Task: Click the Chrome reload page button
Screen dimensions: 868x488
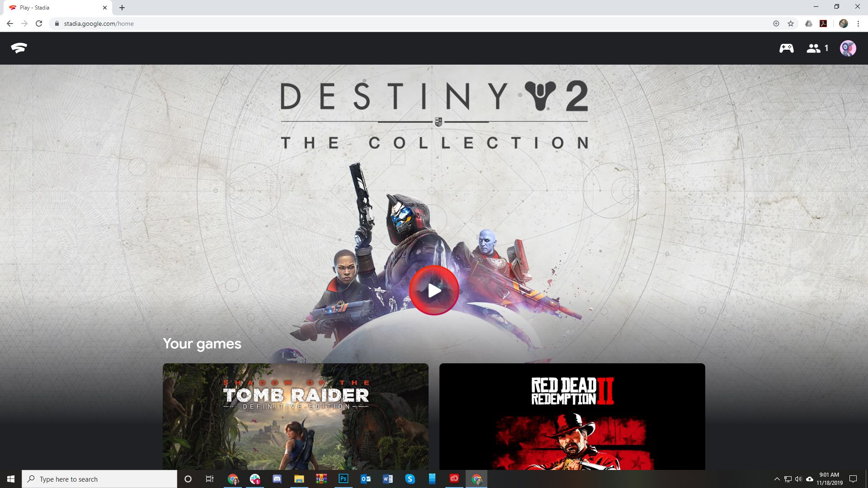Action: [38, 23]
